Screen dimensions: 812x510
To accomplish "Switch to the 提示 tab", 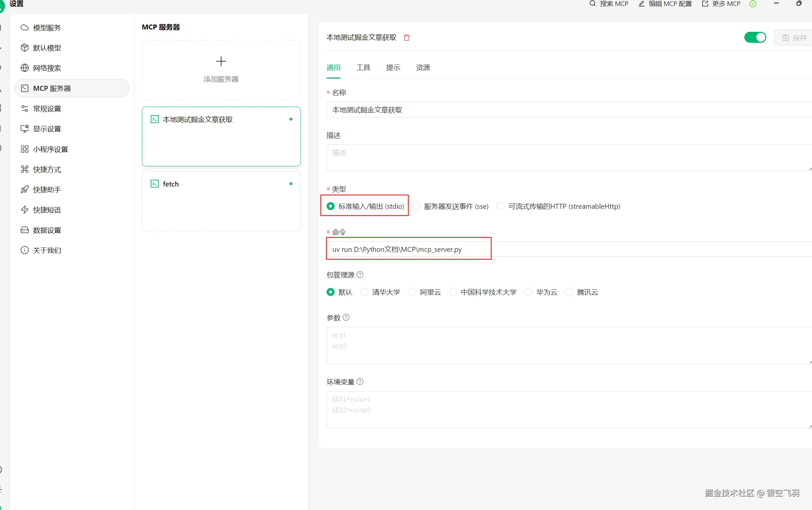I will pyautogui.click(x=393, y=67).
